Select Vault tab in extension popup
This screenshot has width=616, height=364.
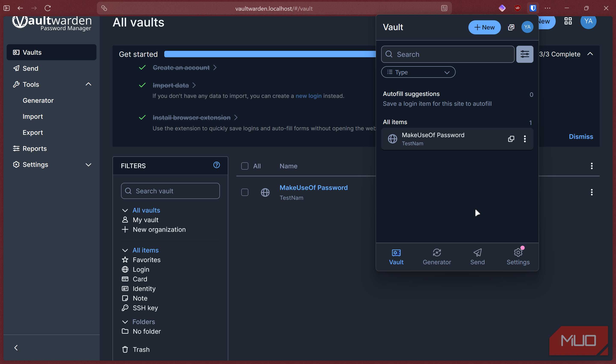click(x=396, y=257)
